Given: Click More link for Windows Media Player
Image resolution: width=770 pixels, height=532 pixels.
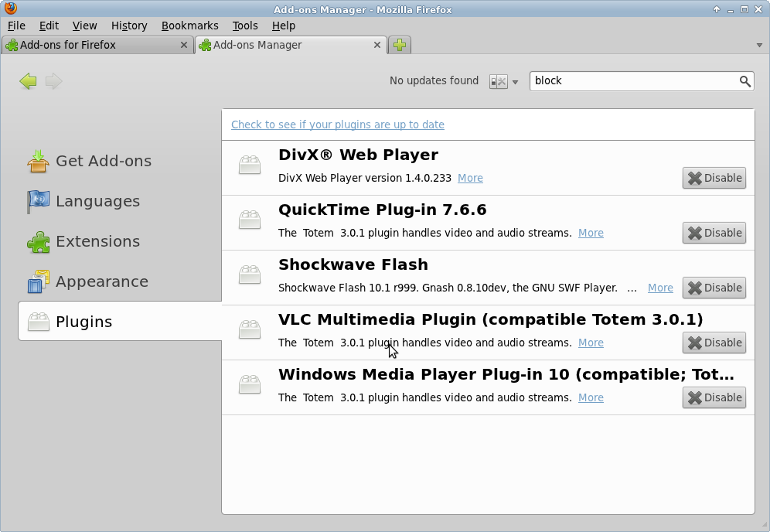Looking at the screenshot, I should [x=591, y=398].
